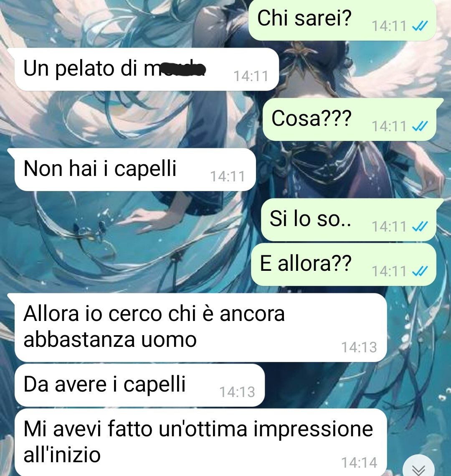Select the 'Allora io cerco chi è ancora' message
451x476 pixels.
click(x=197, y=328)
